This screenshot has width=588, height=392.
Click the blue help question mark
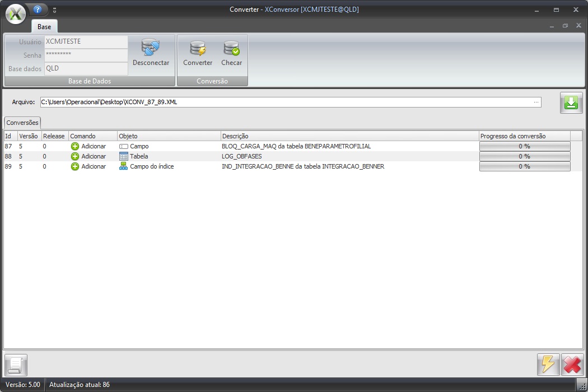pyautogui.click(x=38, y=10)
